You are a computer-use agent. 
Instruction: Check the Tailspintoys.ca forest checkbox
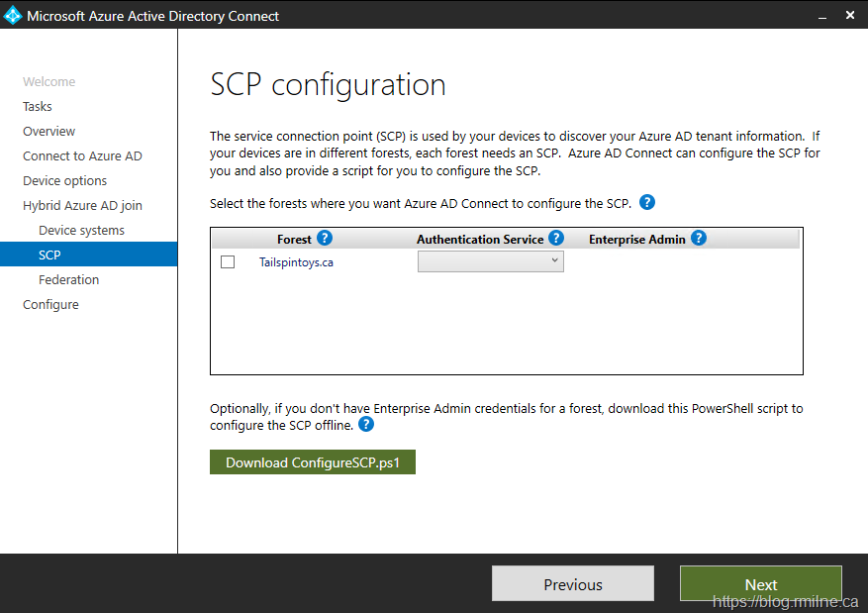[x=228, y=262]
